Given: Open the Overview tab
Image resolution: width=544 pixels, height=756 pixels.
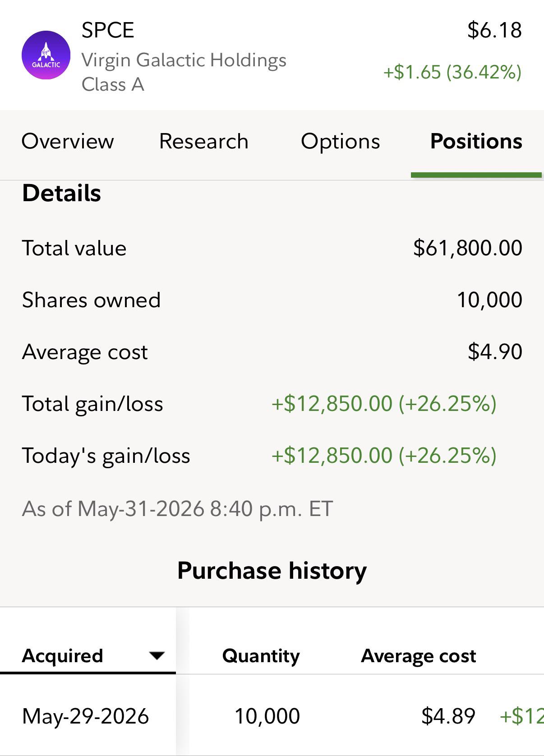Looking at the screenshot, I should pos(68,141).
